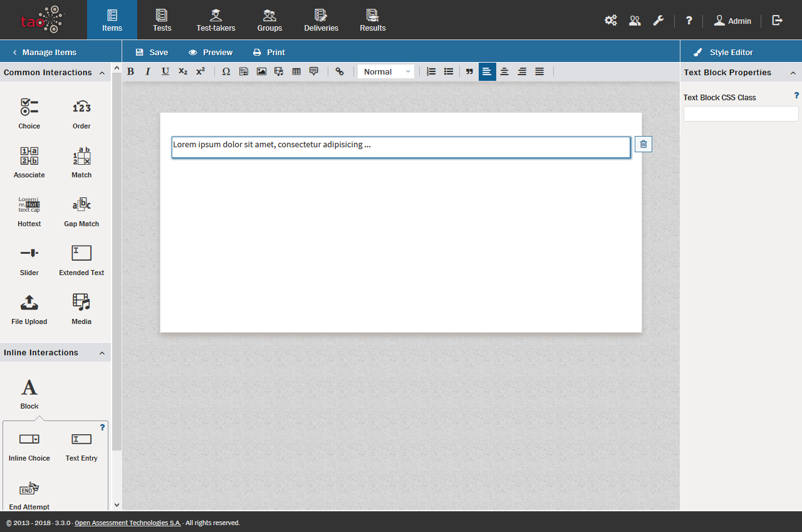Toggle bold formatting
802x532 pixels.
130,72
